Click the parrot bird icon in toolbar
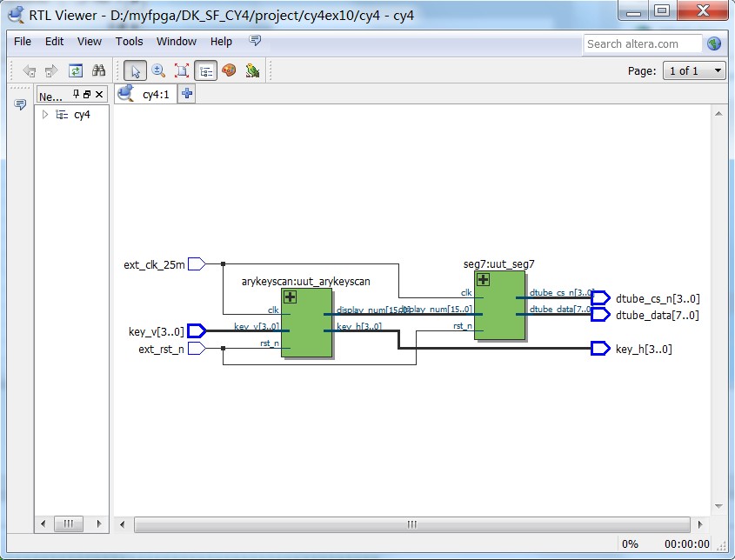This screenshot has height=560, width=735. click(x=252, y=70)
